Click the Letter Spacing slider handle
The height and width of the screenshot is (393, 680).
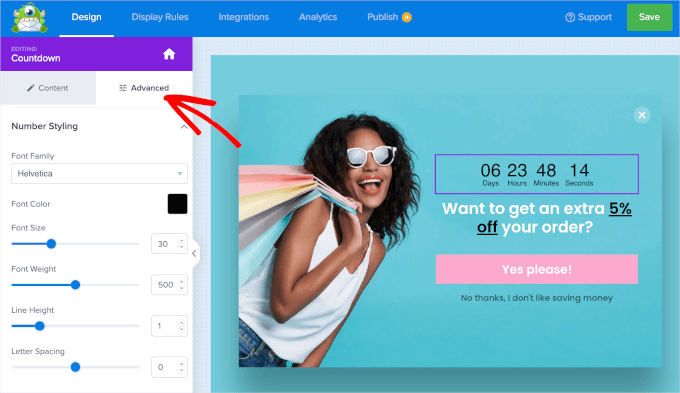[75, 367]
